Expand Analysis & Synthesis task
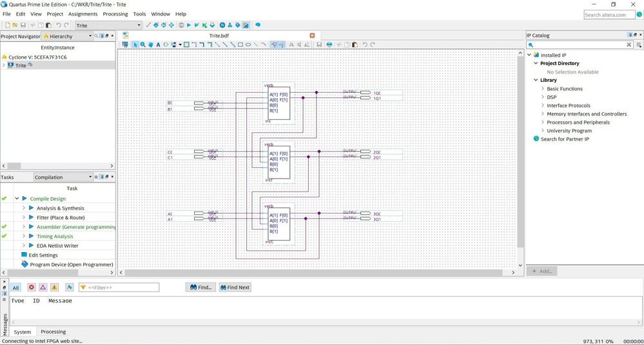 pyautogui.click(x=24, y=208)
